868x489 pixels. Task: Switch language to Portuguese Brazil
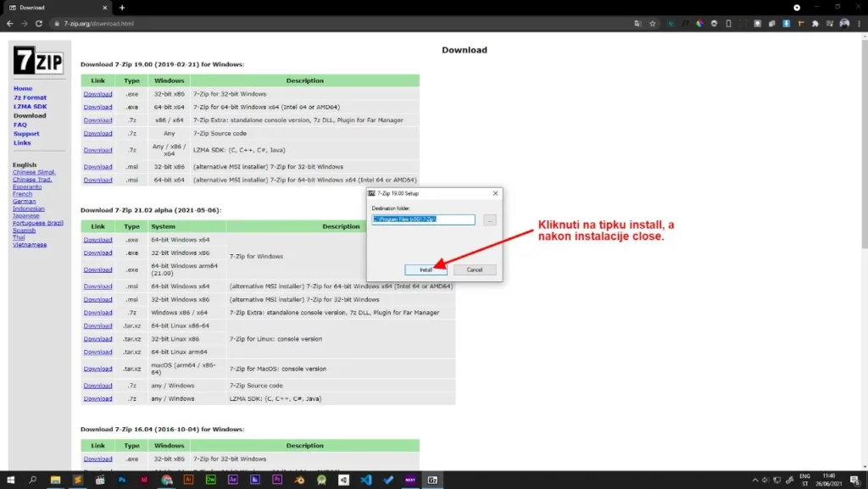[x=37, y=223]
